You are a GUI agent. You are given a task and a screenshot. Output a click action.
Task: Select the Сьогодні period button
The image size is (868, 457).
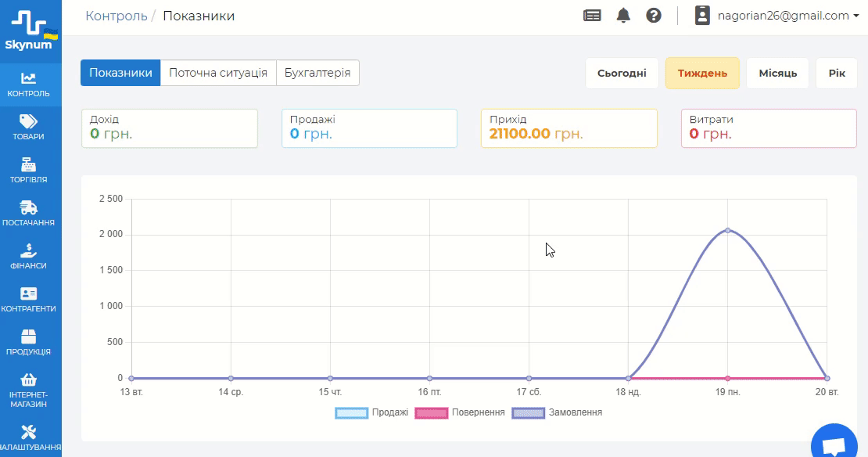point(622,74)
